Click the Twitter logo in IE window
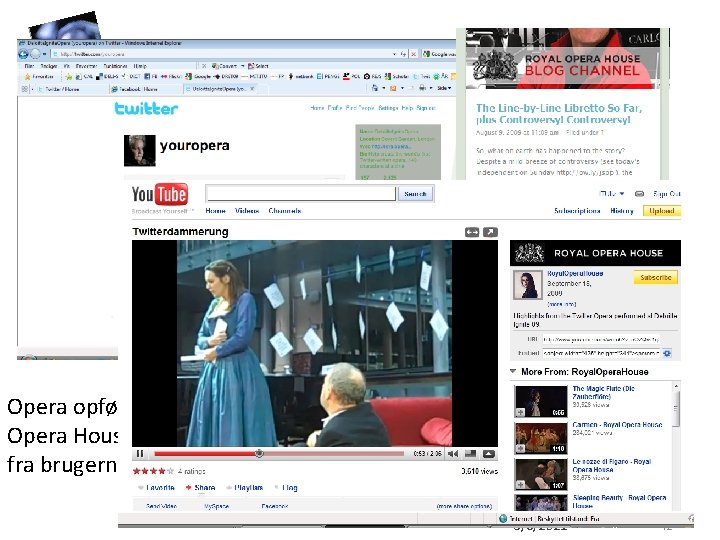Image resolution: width=720 pixels, height=540 pixels. coord(146,108)
